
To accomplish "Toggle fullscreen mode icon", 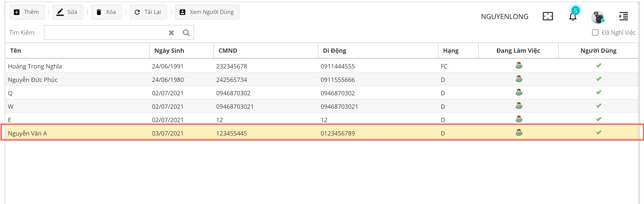I will 547,16.
